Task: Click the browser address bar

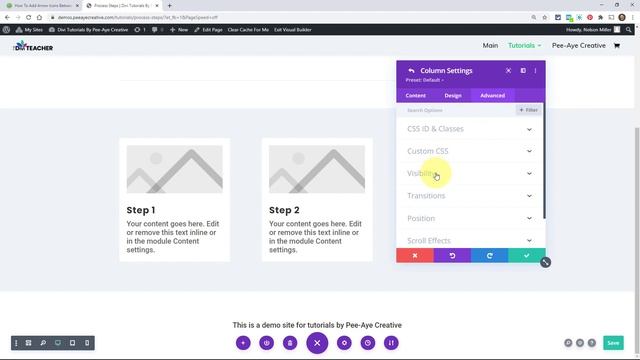Action: pyautogui.click(x=286, y=18)
